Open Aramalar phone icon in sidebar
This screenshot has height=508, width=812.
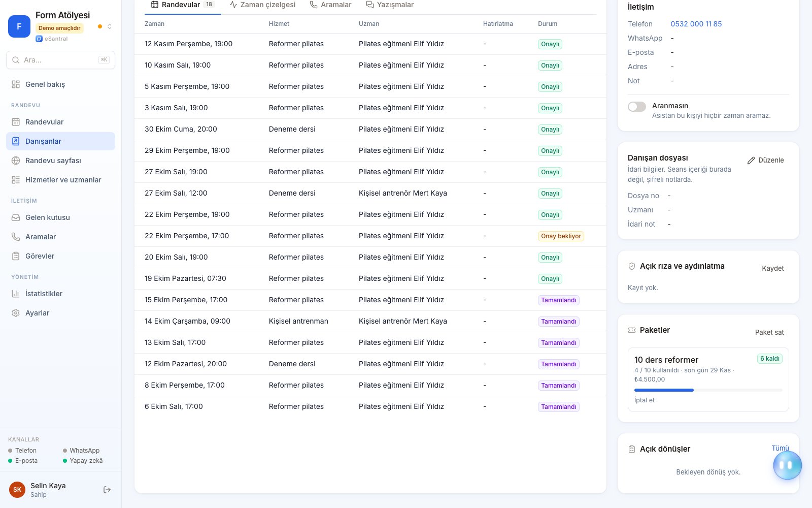point(16,237)
